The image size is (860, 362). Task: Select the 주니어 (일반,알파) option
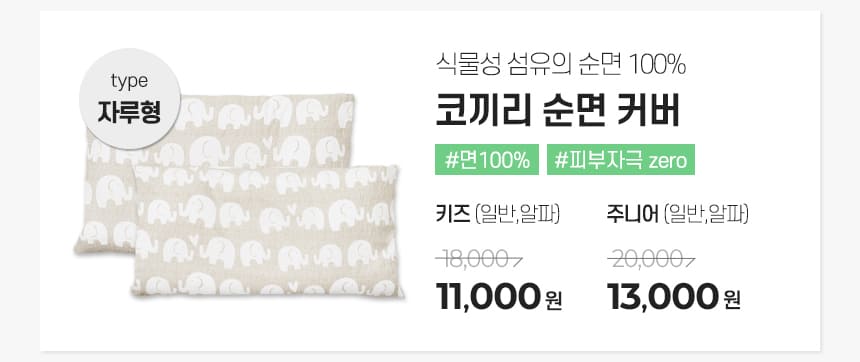677,213
